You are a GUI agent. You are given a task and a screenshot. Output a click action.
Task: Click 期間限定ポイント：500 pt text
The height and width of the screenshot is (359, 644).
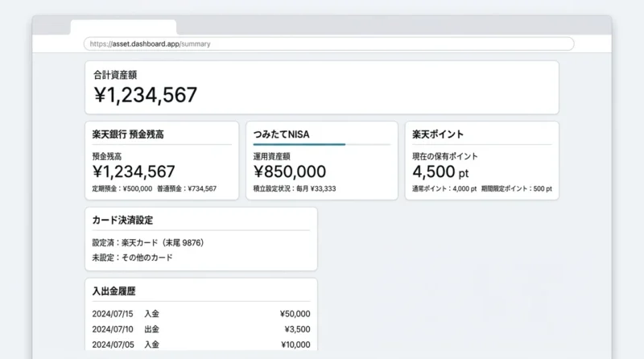[x=517, y=188]
